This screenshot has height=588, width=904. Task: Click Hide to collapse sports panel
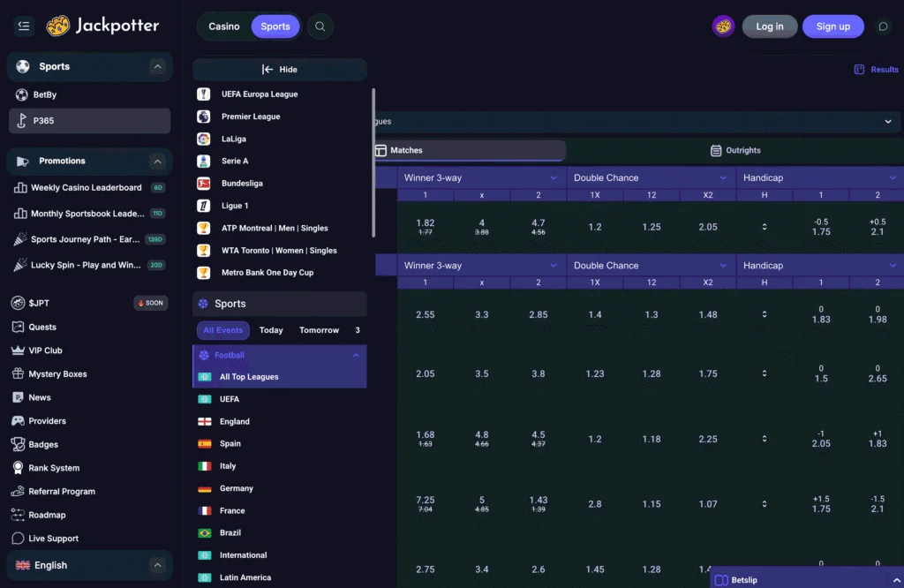[x=280, y=69]
